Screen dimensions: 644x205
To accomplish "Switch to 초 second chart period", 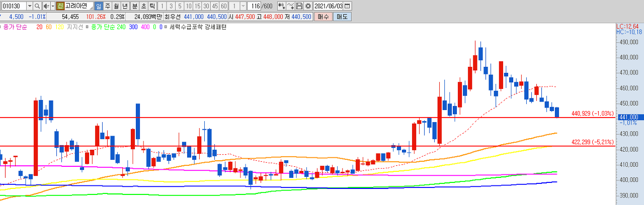I will pyautogui.click(x=143, y=6).
